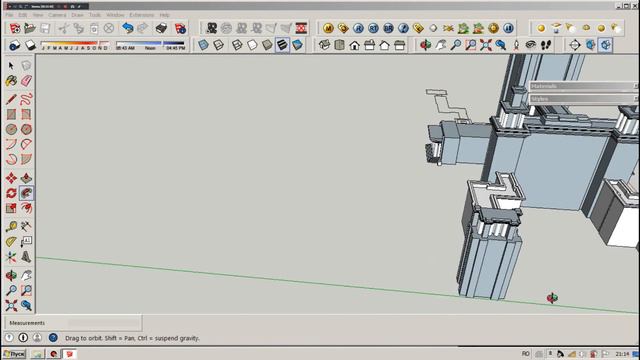Enable Hidden Line face style
This screenshot has width=640, height=360.
tap(252, 45)
